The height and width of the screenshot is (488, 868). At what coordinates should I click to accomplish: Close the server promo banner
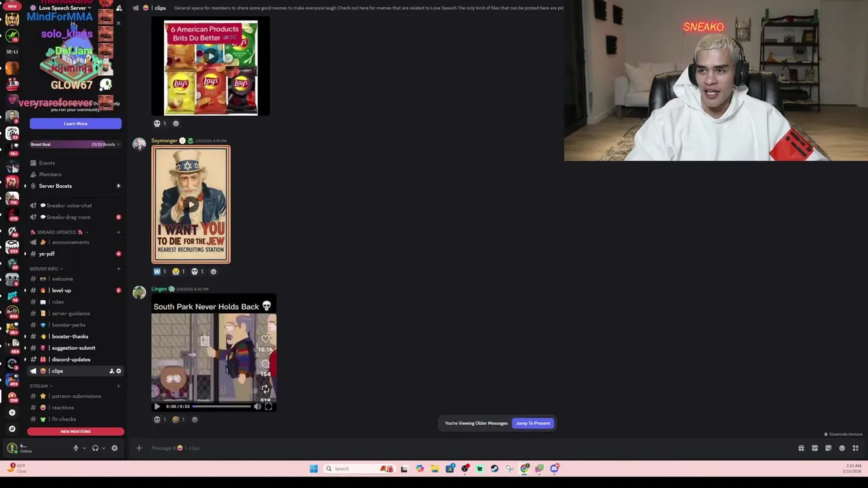pos(118,23)
